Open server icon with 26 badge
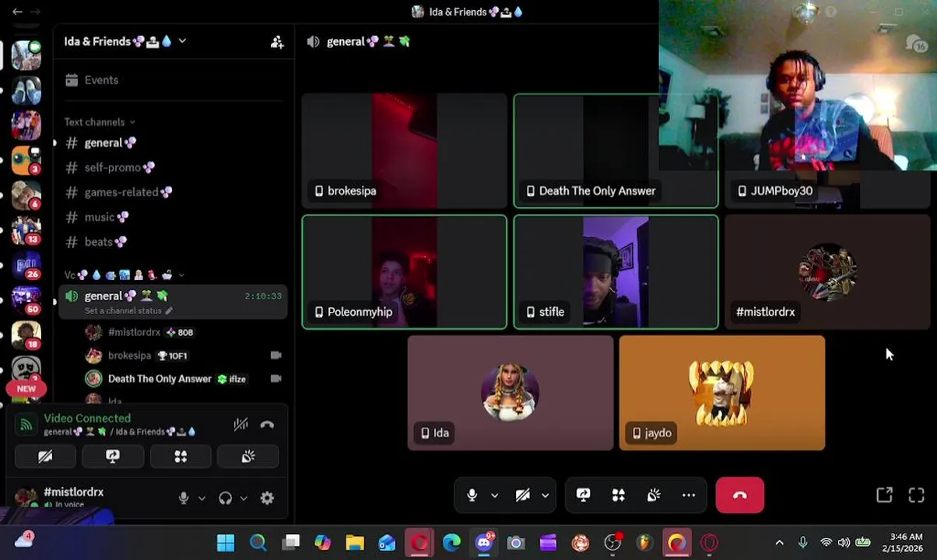The height and width of the screenshot is (560, 937). tap(26, 264)
